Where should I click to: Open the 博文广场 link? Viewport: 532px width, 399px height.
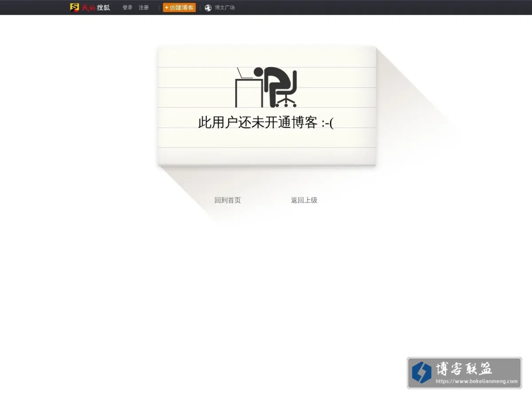click(x=225, y=8)
